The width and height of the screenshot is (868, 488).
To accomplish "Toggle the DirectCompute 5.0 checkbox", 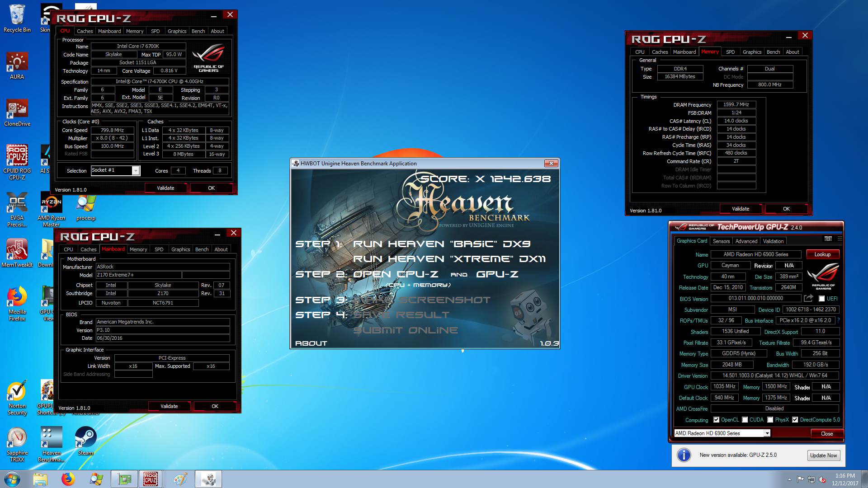I will (x=795, y=420).
